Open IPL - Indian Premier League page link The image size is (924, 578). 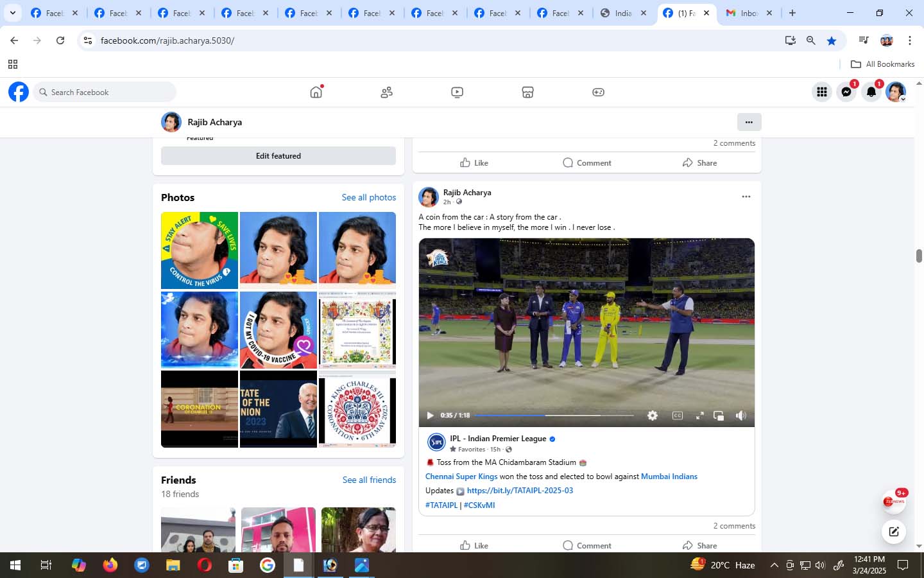pyautogui.click(x=498, y=439)
